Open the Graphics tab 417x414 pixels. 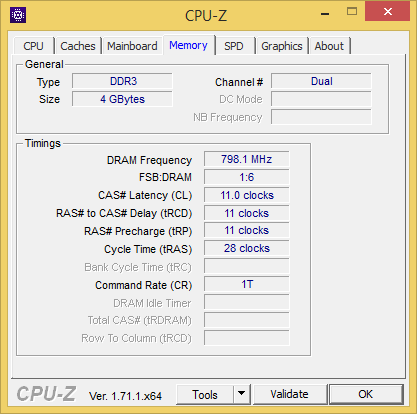(282, 46)
